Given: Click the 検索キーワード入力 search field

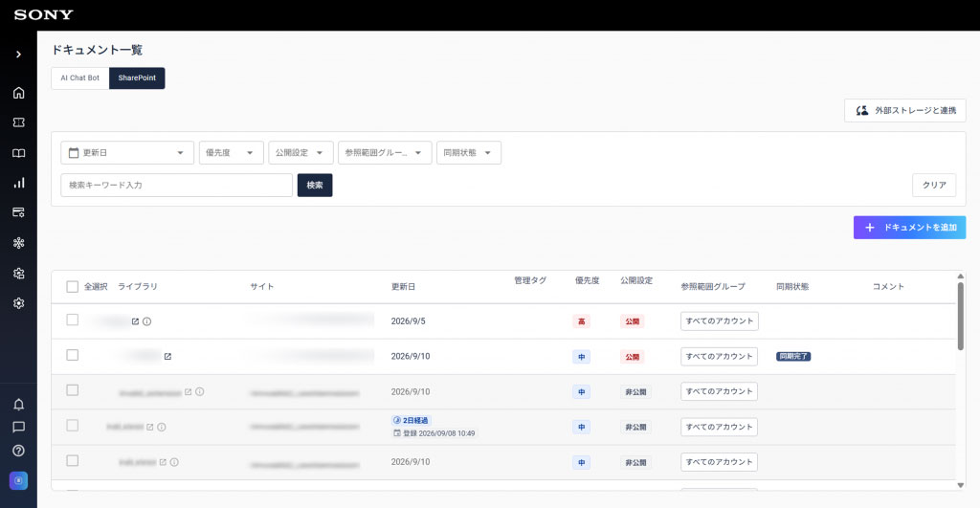Looking at the screenshot, I should click(177, 185).
